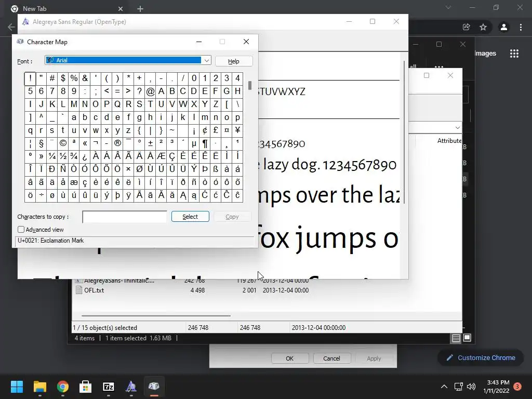Screen dimensions: 532x399
Task: Open Chrome three-dot menu
Action: [x=521, y=27]
